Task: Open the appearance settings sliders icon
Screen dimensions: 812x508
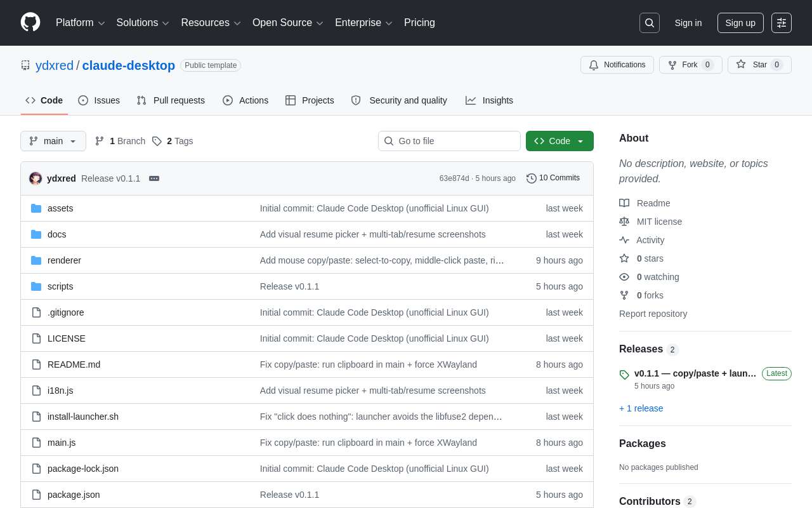Action: tap(782, 23)
